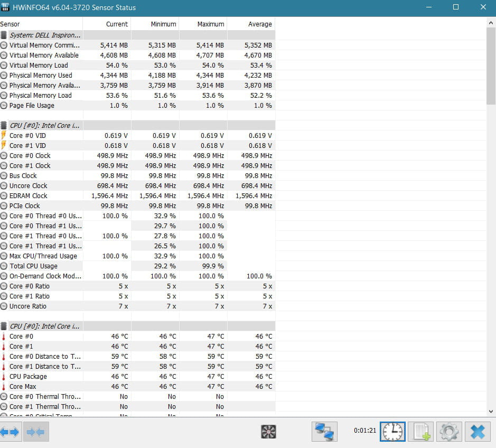Select the Core #1 Clock row
This screenshot has width=496, height=448.
coord(138,166)
